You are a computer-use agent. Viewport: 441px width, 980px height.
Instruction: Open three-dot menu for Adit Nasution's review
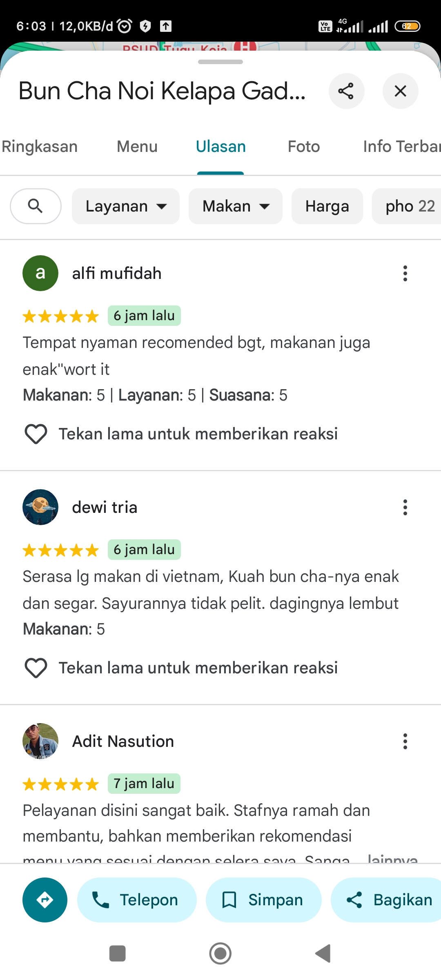pyautogui.click(x=405, y=741)
